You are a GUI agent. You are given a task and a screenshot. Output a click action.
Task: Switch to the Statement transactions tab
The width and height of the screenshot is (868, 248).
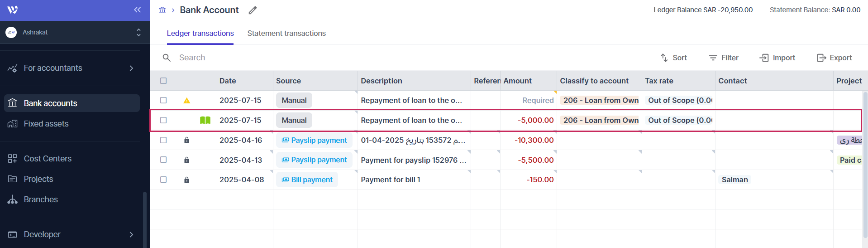click(286, 34)
